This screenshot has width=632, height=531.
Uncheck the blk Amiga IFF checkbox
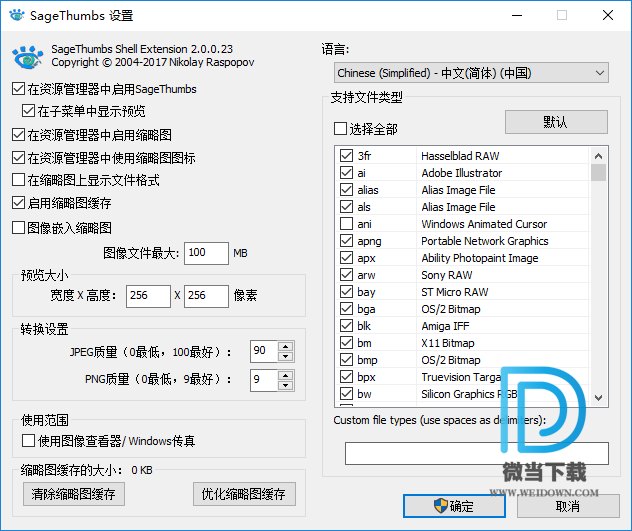tap(346, 325)
